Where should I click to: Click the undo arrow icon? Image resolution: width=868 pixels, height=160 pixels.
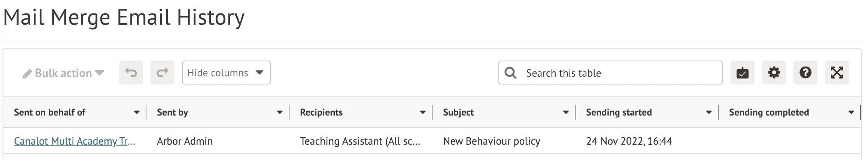tap(131, 73)
